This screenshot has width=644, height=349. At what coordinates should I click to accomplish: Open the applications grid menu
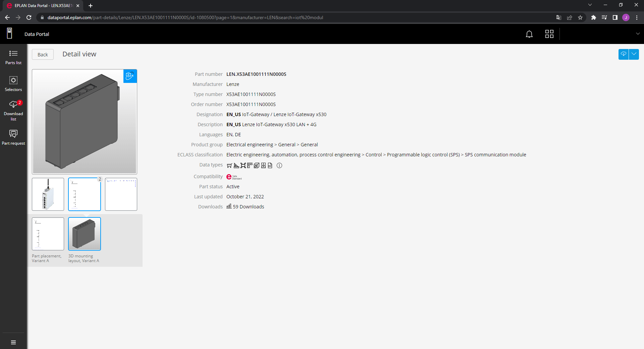point(549,34)
